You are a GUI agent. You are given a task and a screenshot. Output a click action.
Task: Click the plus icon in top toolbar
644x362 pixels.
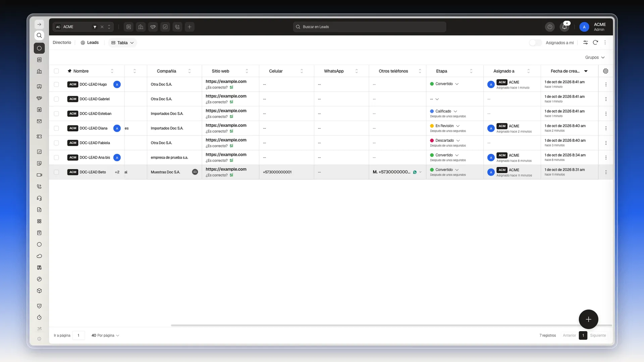coord(190,27)
